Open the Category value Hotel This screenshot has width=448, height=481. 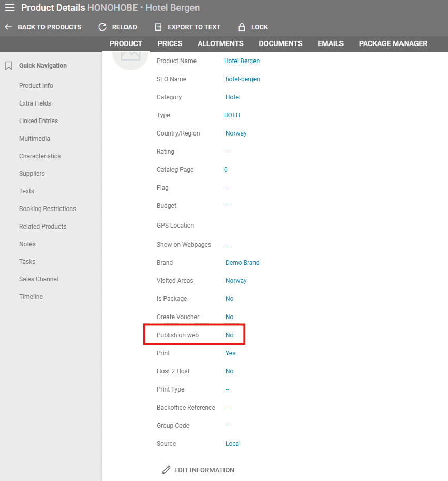233,97
